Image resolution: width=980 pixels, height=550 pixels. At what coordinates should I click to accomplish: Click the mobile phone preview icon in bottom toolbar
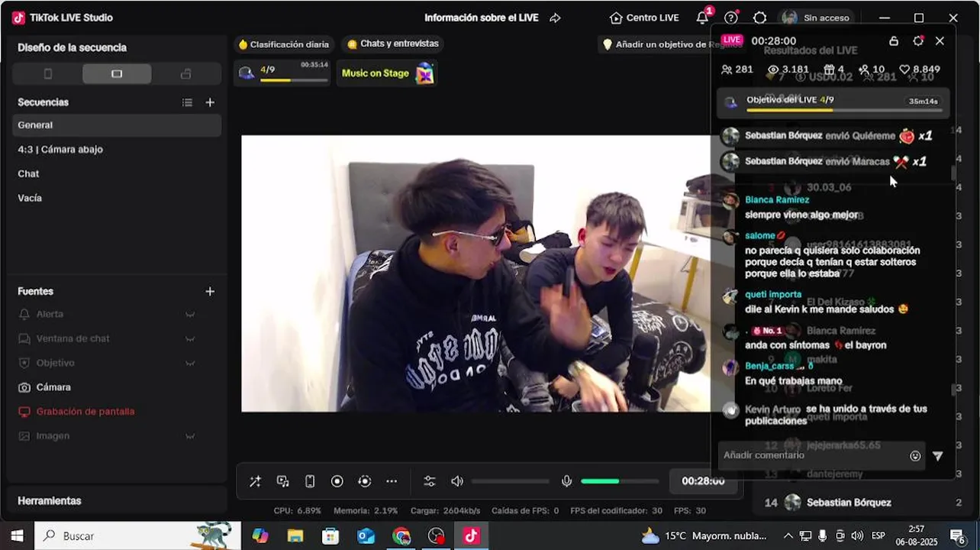click(x=310, y=481)
